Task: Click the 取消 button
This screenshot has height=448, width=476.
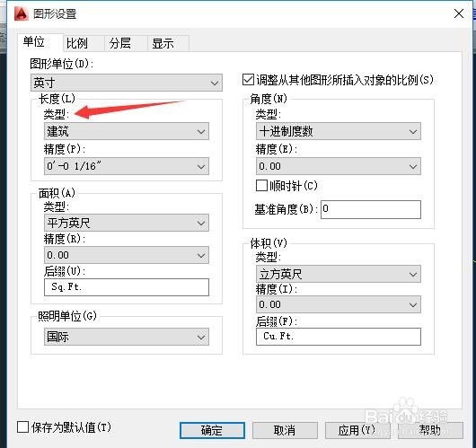Action: pos(285,430)
